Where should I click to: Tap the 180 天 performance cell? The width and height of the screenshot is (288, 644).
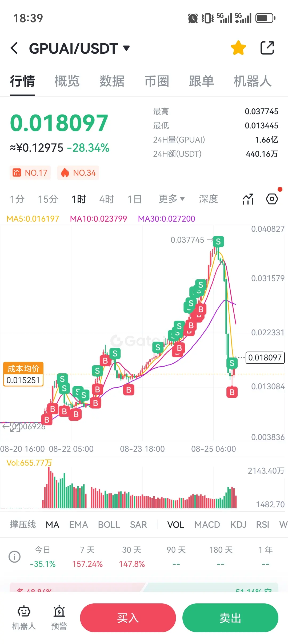[221, 557]
